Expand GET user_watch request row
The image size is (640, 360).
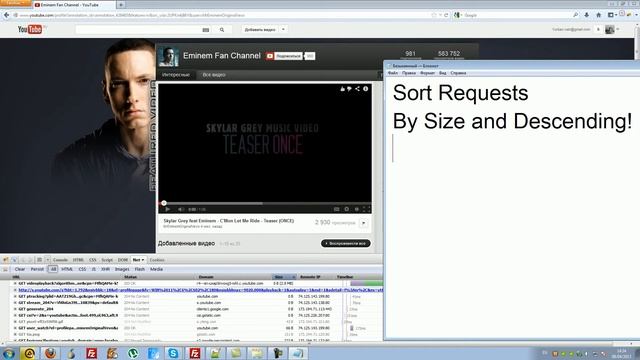point(15,328)
